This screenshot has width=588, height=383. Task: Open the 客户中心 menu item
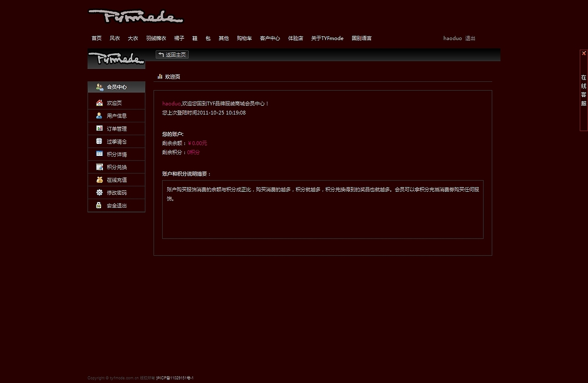pyautogui.click(x=270, y=38)
